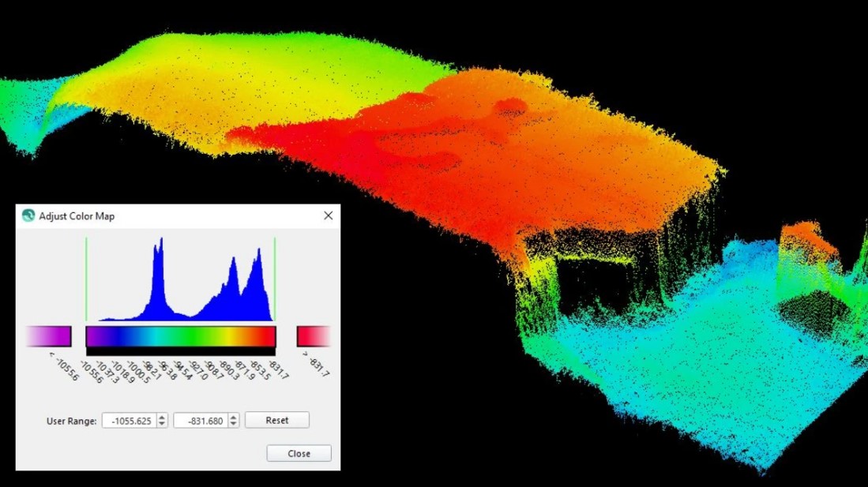Click the purple underflow color swatch
The image size is (868, 487).
coord(47,337)
